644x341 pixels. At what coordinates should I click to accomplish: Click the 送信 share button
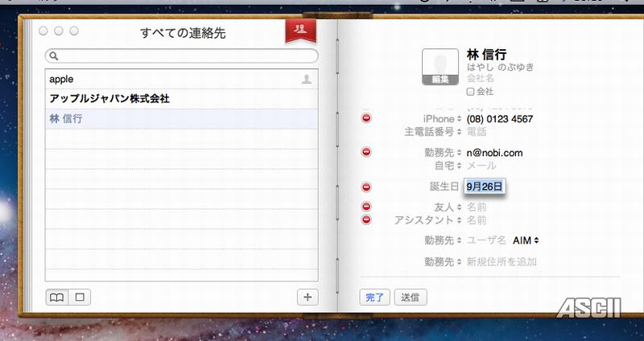tap(411, 297)
